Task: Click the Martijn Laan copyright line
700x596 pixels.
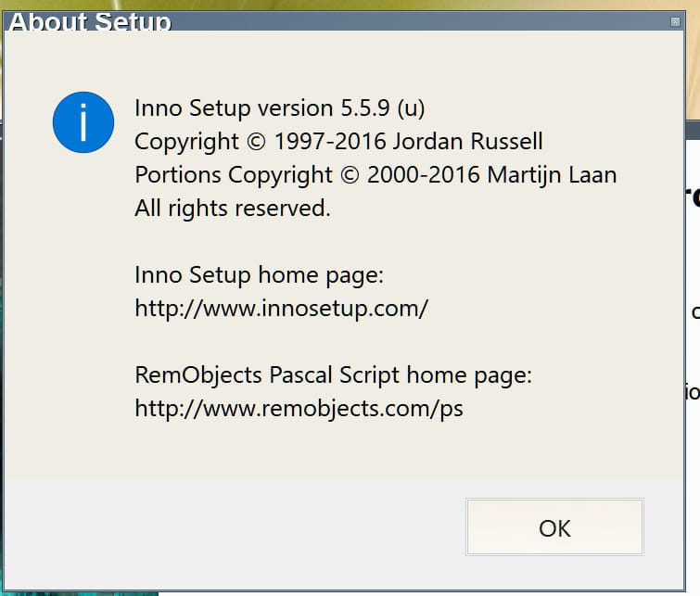Action: 375,174
